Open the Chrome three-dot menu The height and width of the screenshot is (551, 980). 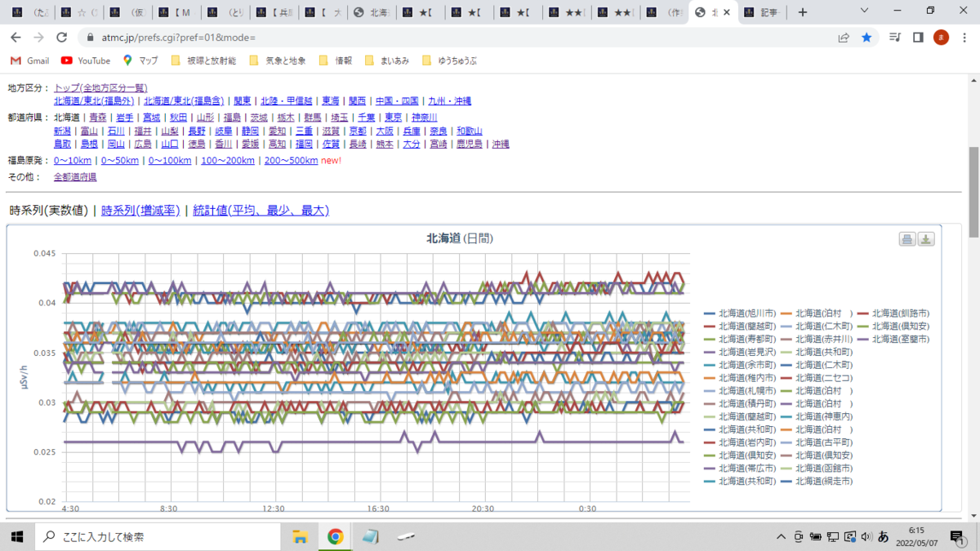(964, 38)
